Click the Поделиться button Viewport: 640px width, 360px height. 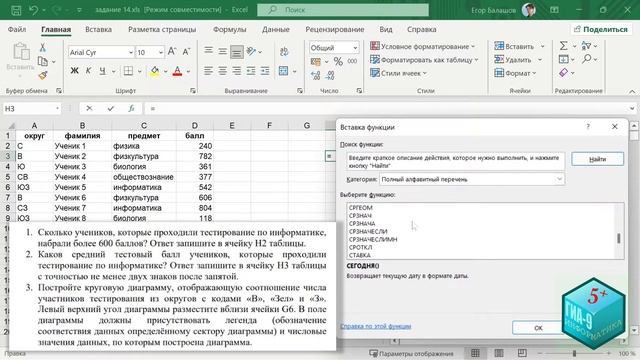601,29
